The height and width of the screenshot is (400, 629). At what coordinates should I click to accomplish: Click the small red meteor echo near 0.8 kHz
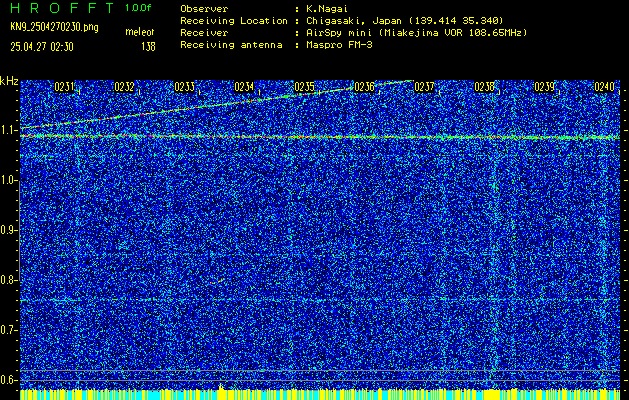point(216,281)
